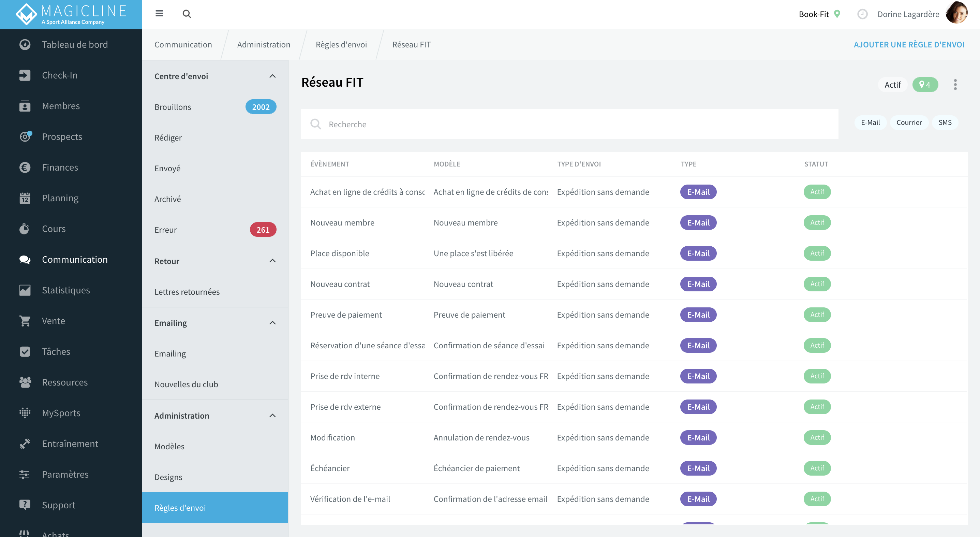Click the green location badge showing 4
Viewport: 980px width, 537px height.
click(x=925, y=85)
